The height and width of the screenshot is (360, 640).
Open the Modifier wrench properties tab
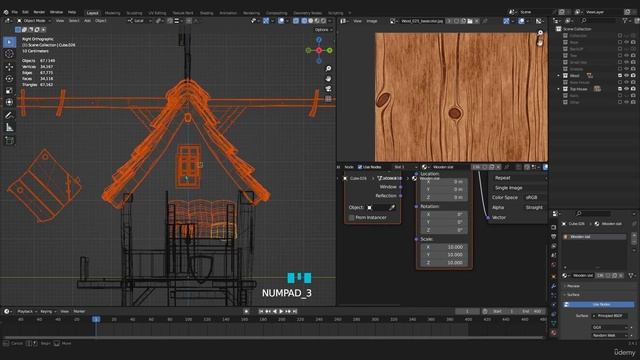click(554, 286)
